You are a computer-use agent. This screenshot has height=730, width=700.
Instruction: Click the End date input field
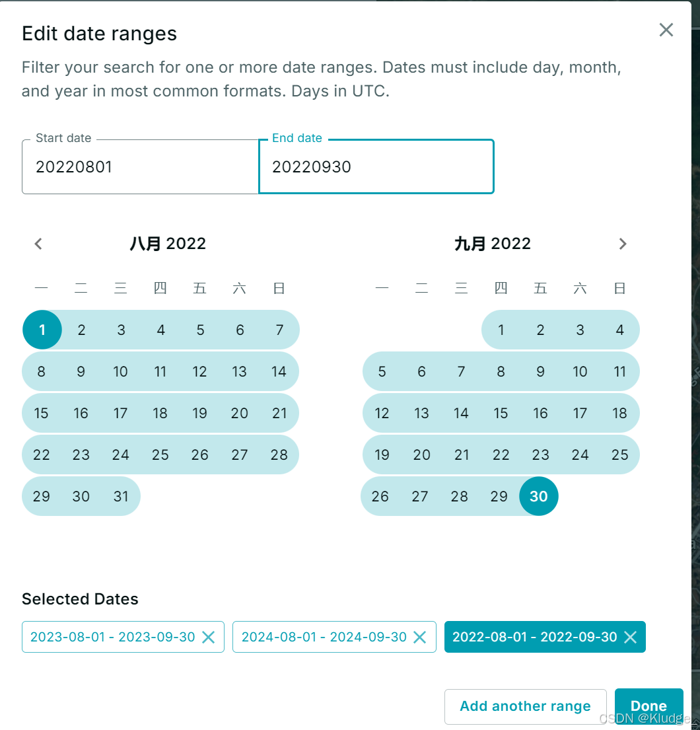[376, 166]
